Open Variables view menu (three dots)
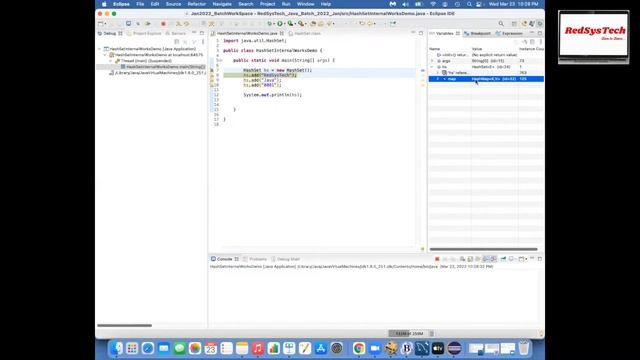Screen dimensions: 640x360 pyautogui.click(x=541, y=42)
